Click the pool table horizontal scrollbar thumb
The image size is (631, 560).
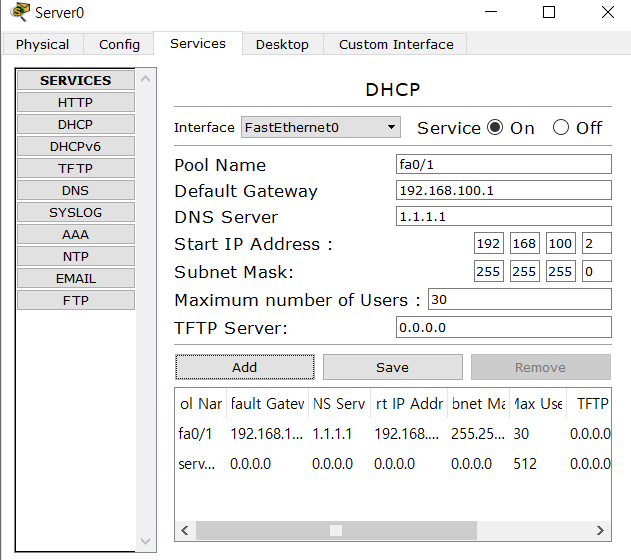336,530
